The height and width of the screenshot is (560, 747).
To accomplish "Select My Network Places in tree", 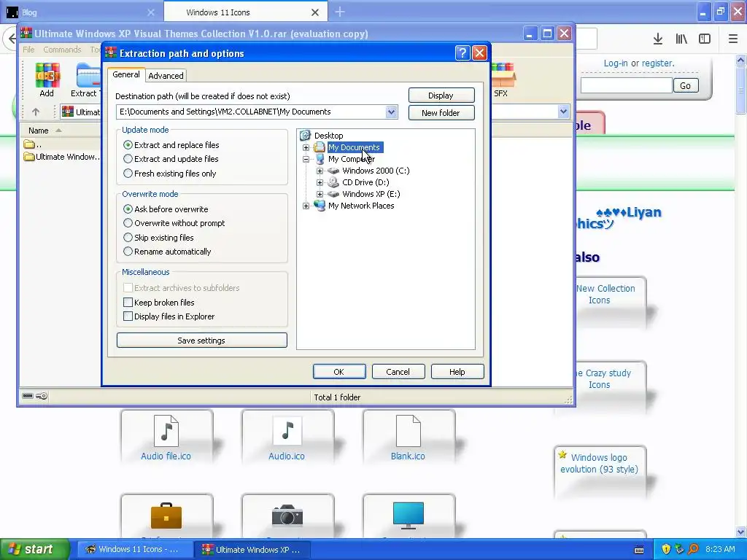I will [x=360, y=206].
